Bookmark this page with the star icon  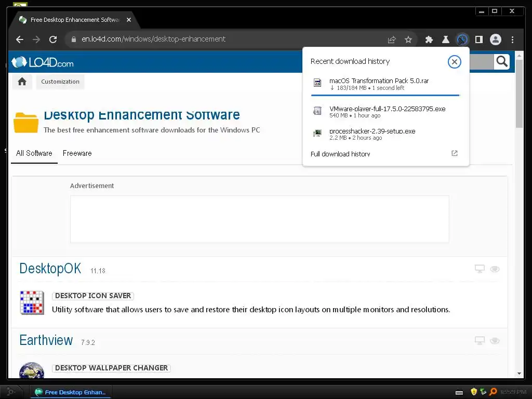point(408,39)
